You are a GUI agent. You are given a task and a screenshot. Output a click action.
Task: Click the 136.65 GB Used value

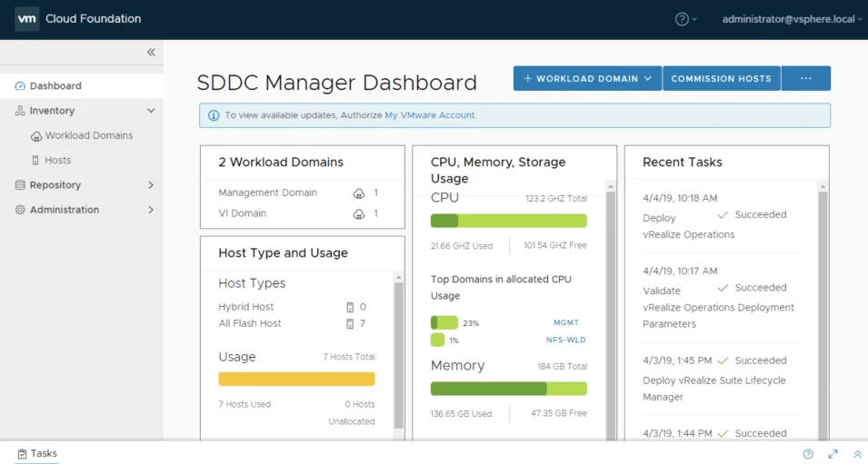click(x=461, y=414)
